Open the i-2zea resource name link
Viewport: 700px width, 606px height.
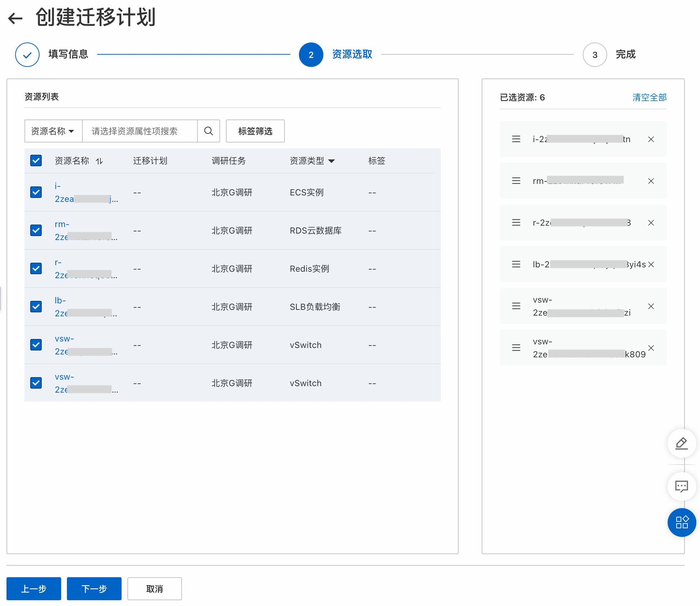tap(86, 193)
